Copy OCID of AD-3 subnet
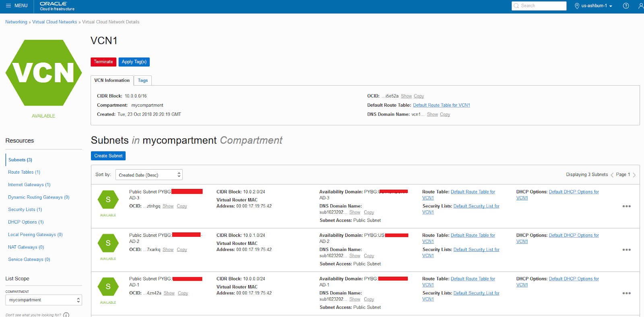The image size is (644, 317). pyautogui.click(x=182, y=206)
